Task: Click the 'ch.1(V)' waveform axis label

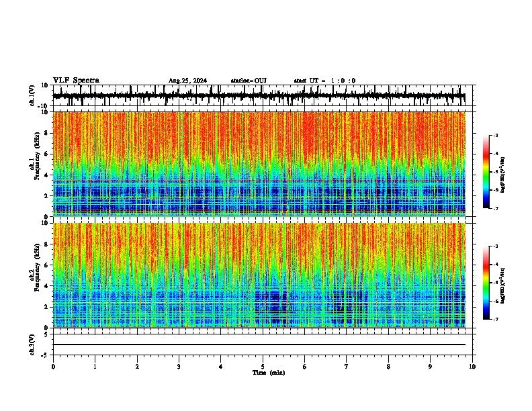Action: [32, 95]
